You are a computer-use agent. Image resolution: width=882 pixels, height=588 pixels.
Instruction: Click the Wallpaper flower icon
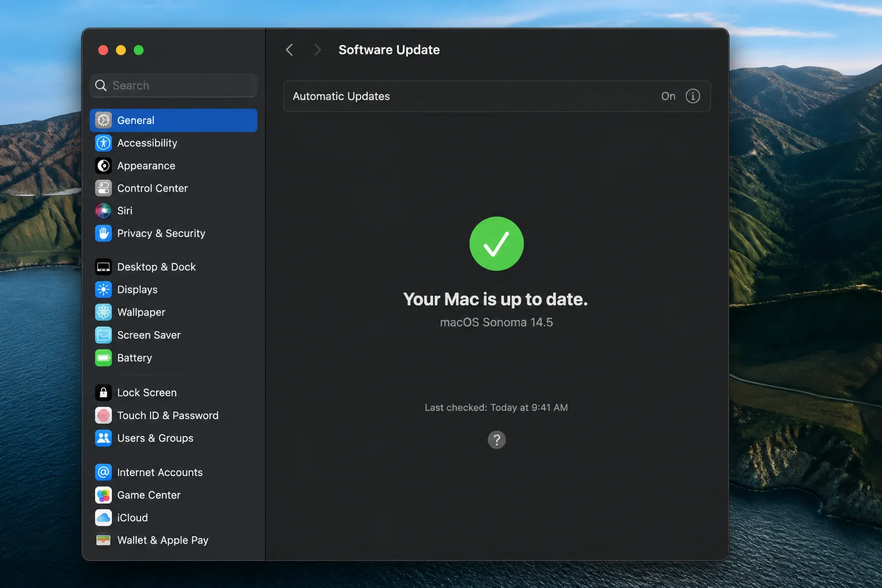(103, 312)
